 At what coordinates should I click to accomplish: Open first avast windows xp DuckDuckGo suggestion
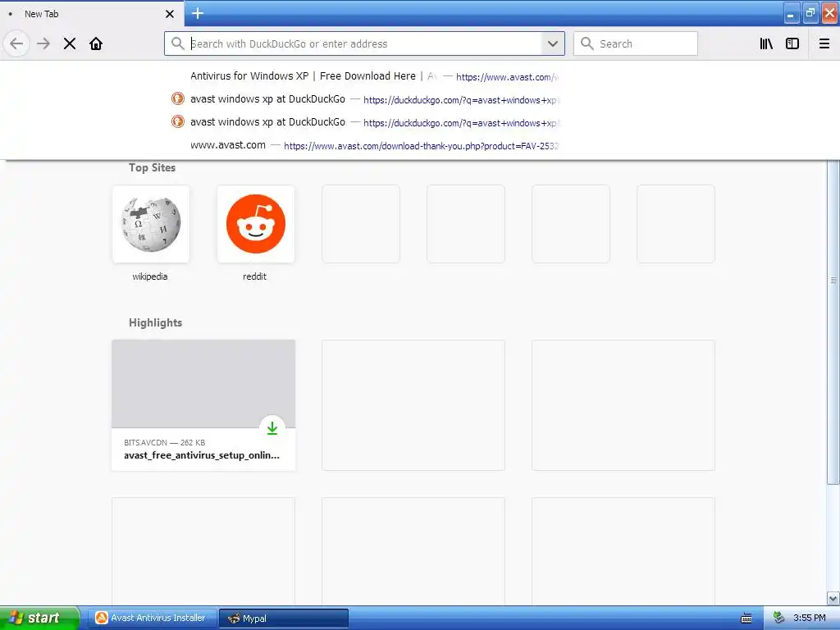[x=364, y=99]
